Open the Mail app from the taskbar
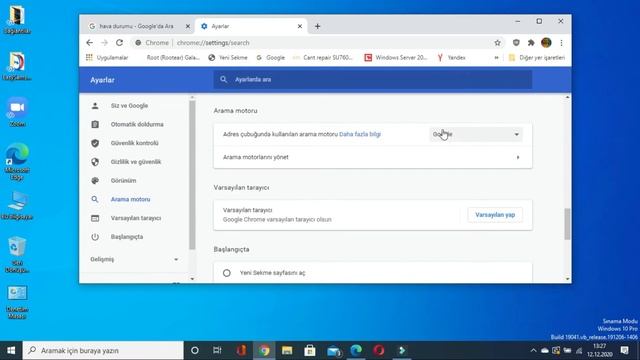 pos(333,351)
